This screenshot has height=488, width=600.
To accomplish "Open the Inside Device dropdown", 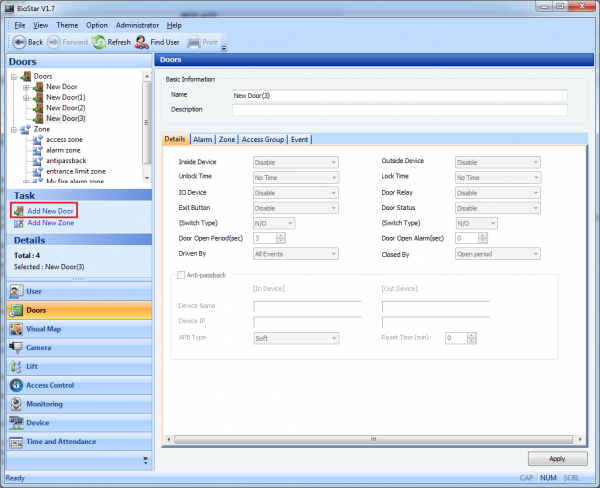I will pyautogui.click(x=295, y=162).
